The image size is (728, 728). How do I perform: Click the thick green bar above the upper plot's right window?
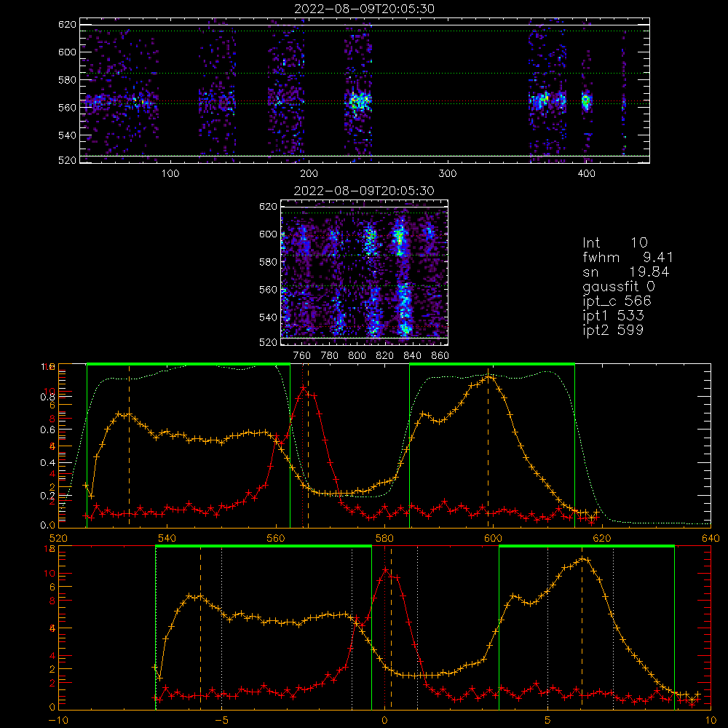tap(492, 364)
